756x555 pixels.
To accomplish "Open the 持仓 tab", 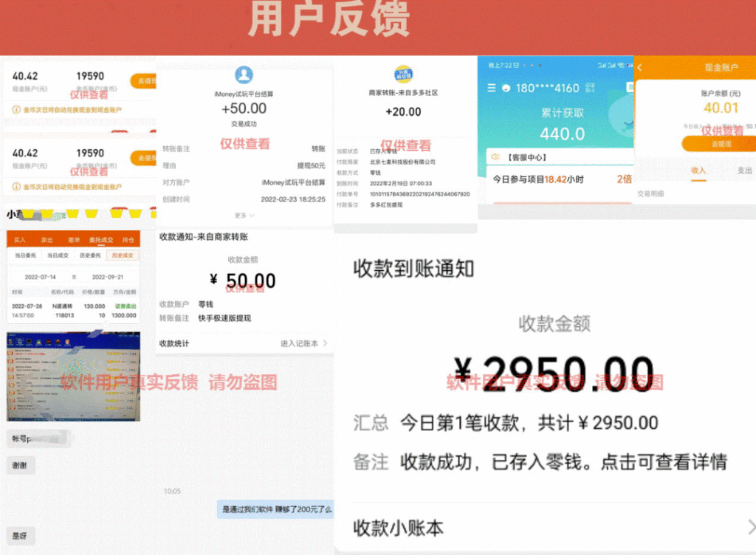I will (x=128, y=239).
